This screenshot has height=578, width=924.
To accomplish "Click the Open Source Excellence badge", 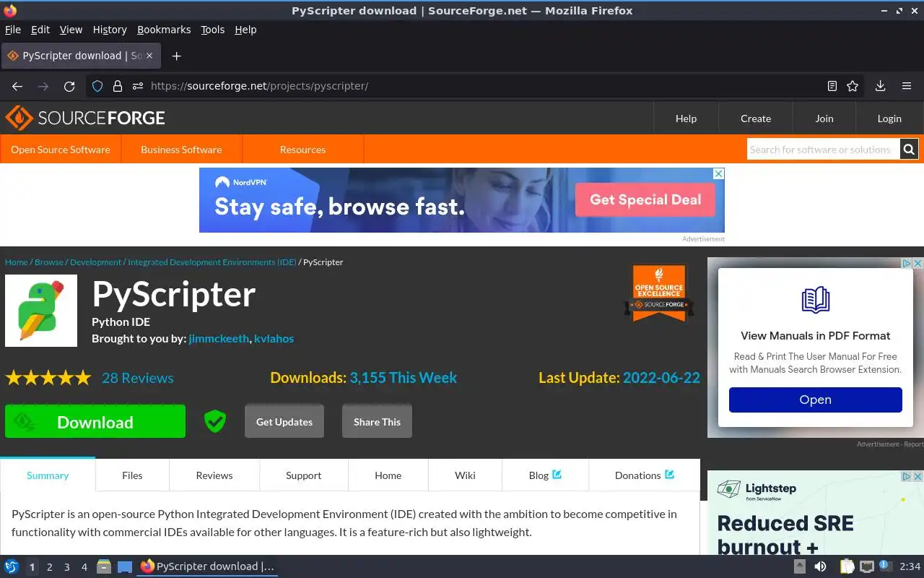I will (x=659, y=293).
